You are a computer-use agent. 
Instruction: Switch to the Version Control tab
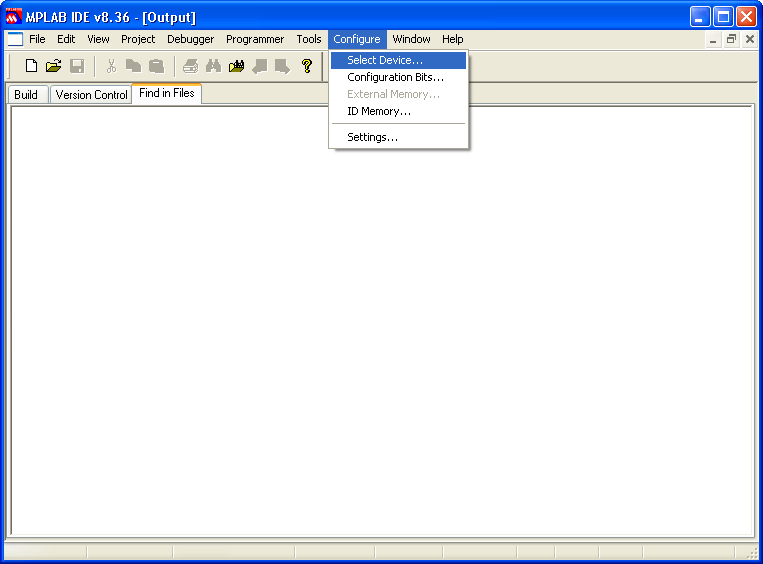tap(91, 95)
